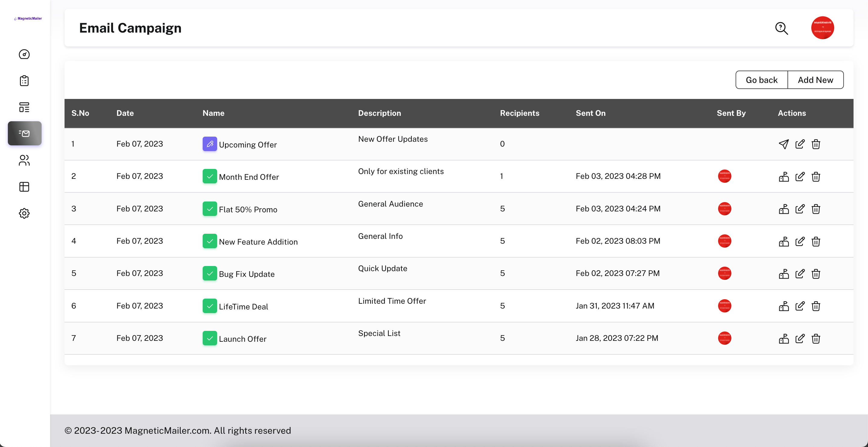Open the dashboard gauge icon in sidebar
Image resolution: width=868 pixels, height=447 pixels.
24,54
